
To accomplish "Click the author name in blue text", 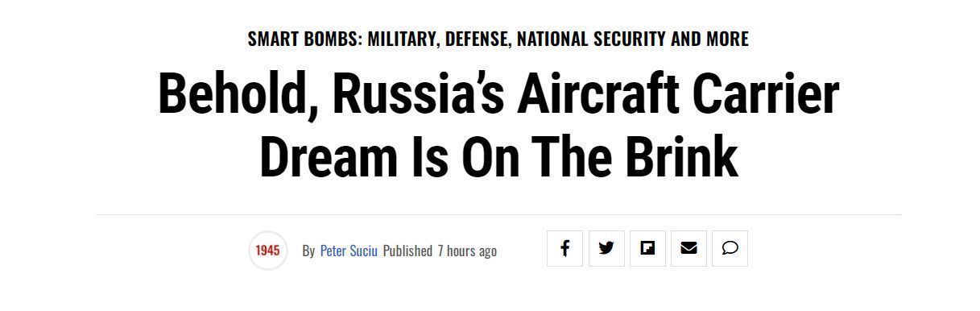I will click(x=349, y=251).
